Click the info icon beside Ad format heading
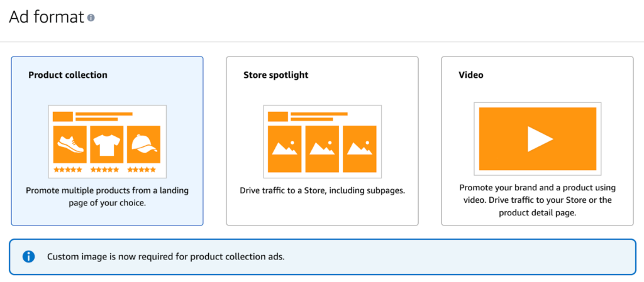The height and width of the screenshot is (282, 644). pyautogui.click(x=91, y=18)
